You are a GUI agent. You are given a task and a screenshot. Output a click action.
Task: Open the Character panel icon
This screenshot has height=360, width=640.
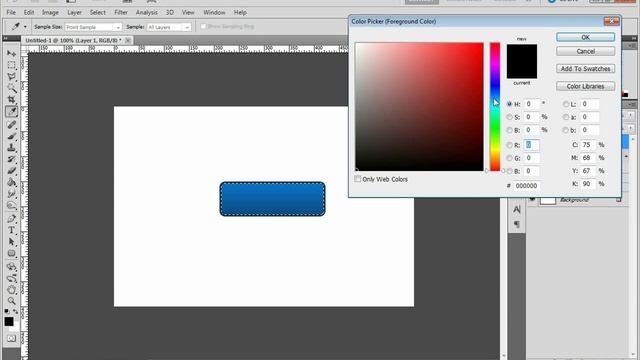point(516,209)
